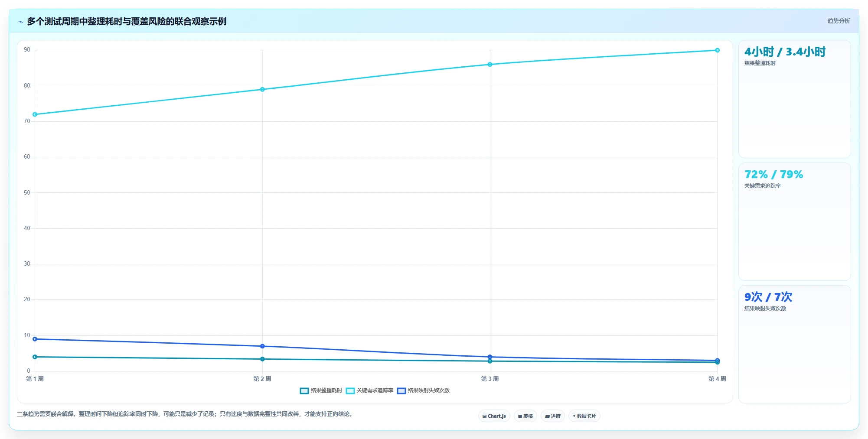This screenshot has height=439, width=868.
Task: Click the 72% / 79% stat value
Action: point(773,174)
